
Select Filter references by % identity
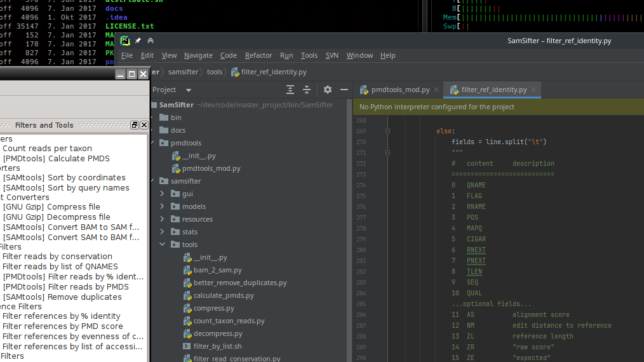tap(61, 316)
